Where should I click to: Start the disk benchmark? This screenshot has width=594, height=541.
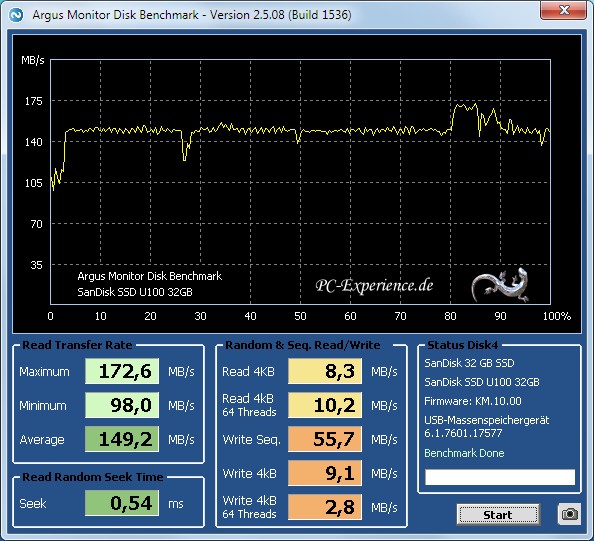coord(498,515)
